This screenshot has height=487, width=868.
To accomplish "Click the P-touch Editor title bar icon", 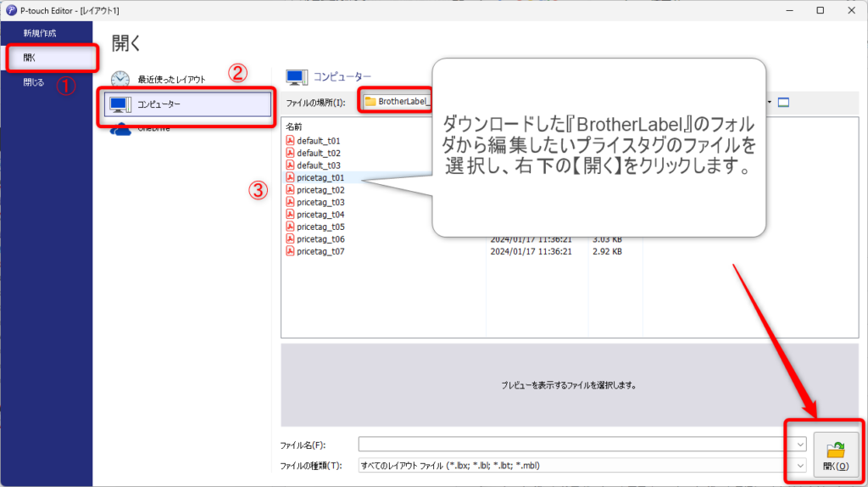I will click(x=11, y=10).
